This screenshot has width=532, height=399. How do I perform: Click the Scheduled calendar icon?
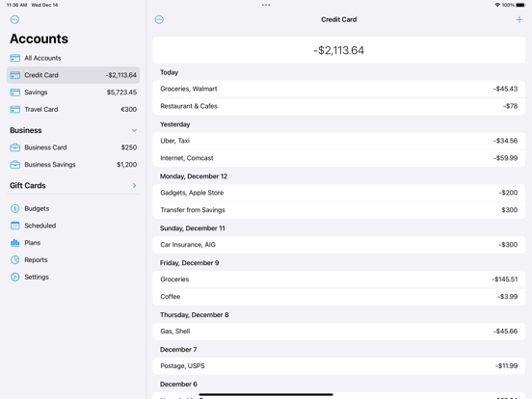tap(14, 226)
